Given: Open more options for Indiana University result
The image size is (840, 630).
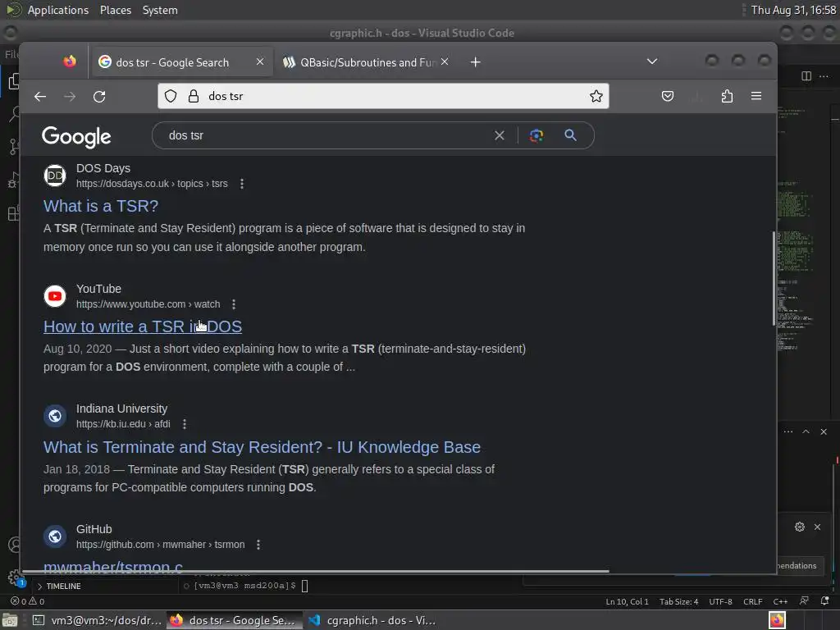Looking at the screenshot, I should pos(185,424).
